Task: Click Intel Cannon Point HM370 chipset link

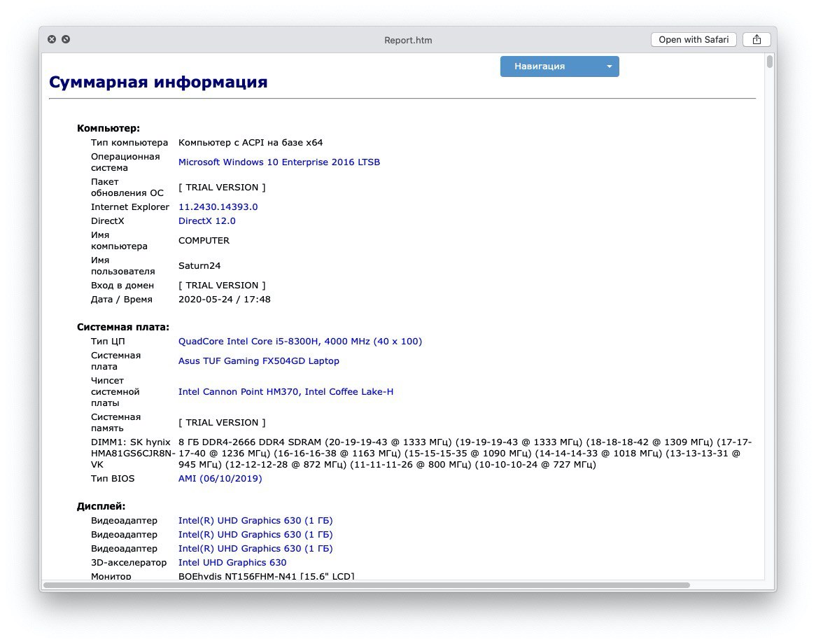Action: coord(286,391)
